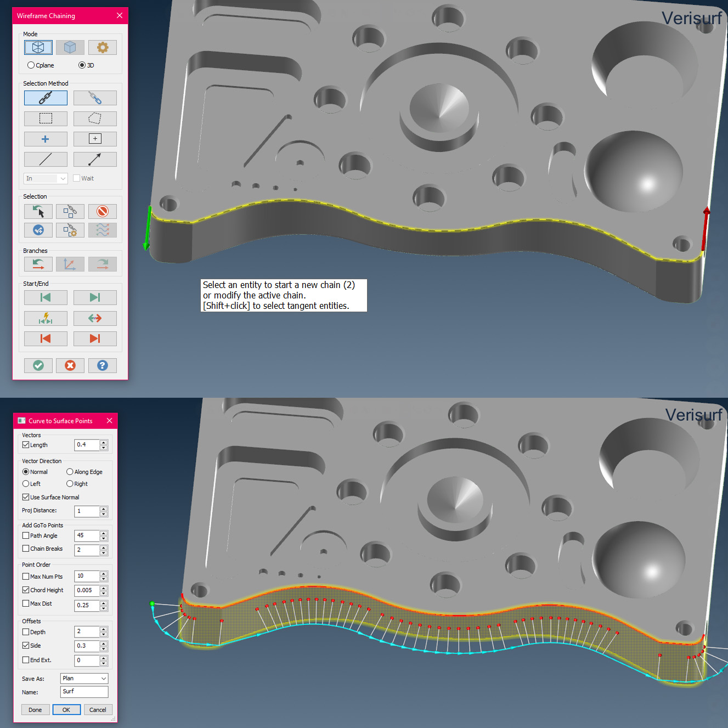This screenshot has height=728, width=728.
Task: Select the Vector arrow selection method
Action: pyautogui.click(x=95, y=159)
